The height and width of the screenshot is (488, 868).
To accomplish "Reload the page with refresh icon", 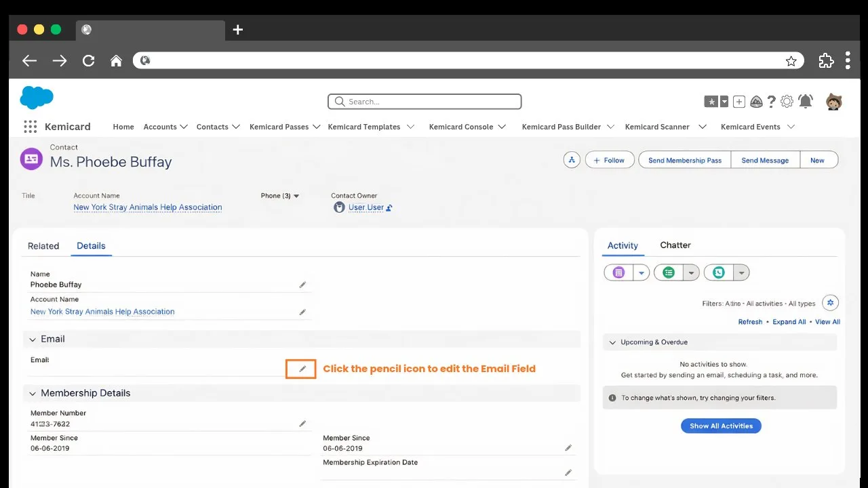I will click(x=88, y=61).
